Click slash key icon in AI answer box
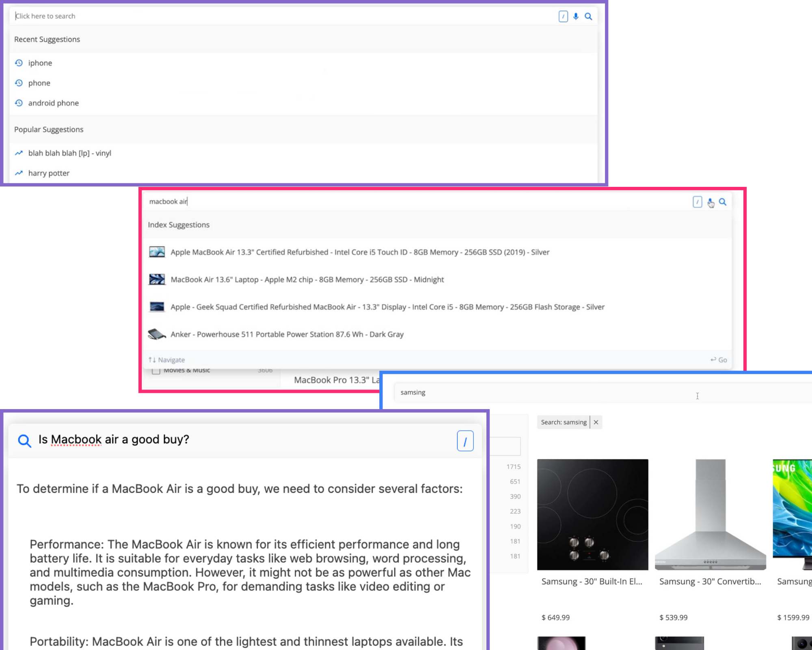Viewport: 812px width, 650px height. 465,441
